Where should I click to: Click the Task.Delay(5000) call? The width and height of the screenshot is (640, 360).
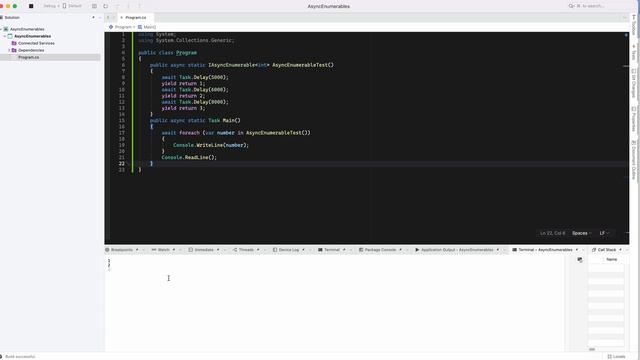(x=202, y=77)
